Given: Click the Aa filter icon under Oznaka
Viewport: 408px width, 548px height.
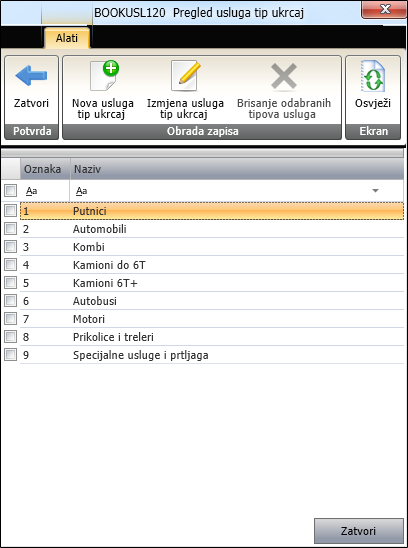Looking at the screenshot, I should click(x=31, y=191).
